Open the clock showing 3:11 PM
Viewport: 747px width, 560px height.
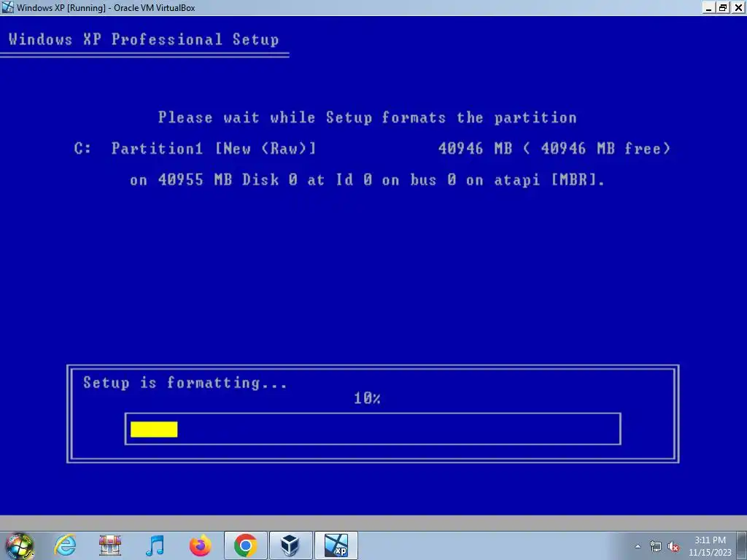[x=710, y=546]
